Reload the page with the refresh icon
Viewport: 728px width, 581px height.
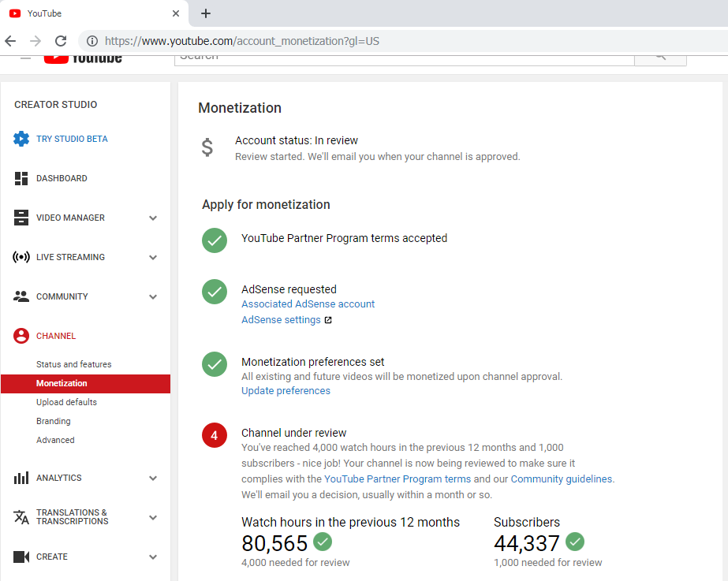click(61, 41)
